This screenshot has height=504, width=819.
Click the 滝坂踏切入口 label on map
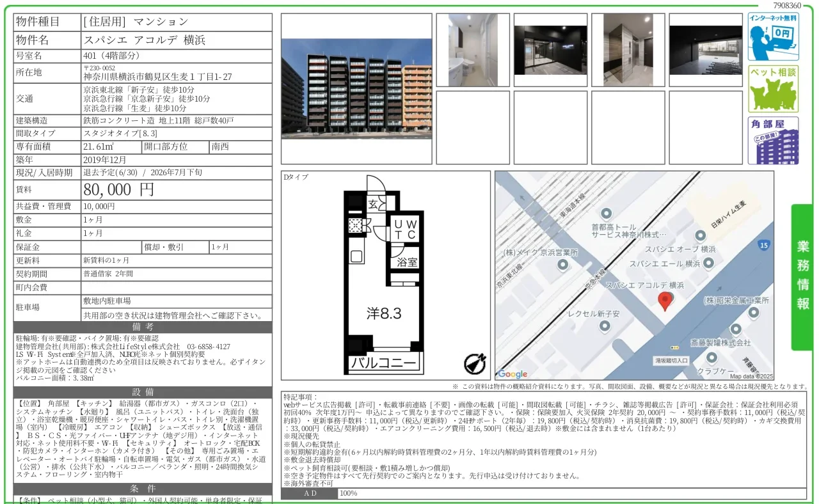pyautogui.click(x=671, y=360)
